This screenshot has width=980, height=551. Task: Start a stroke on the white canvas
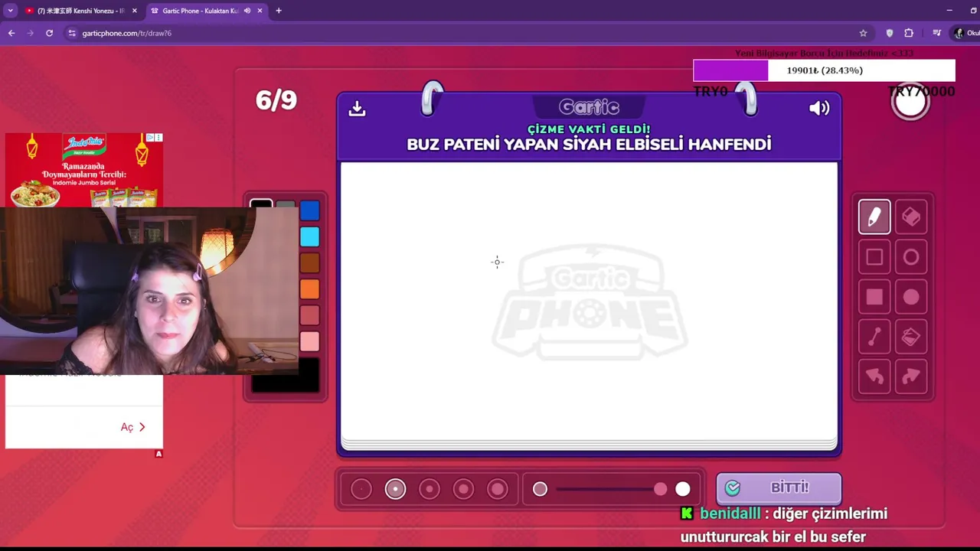click(x=589, y=301)
